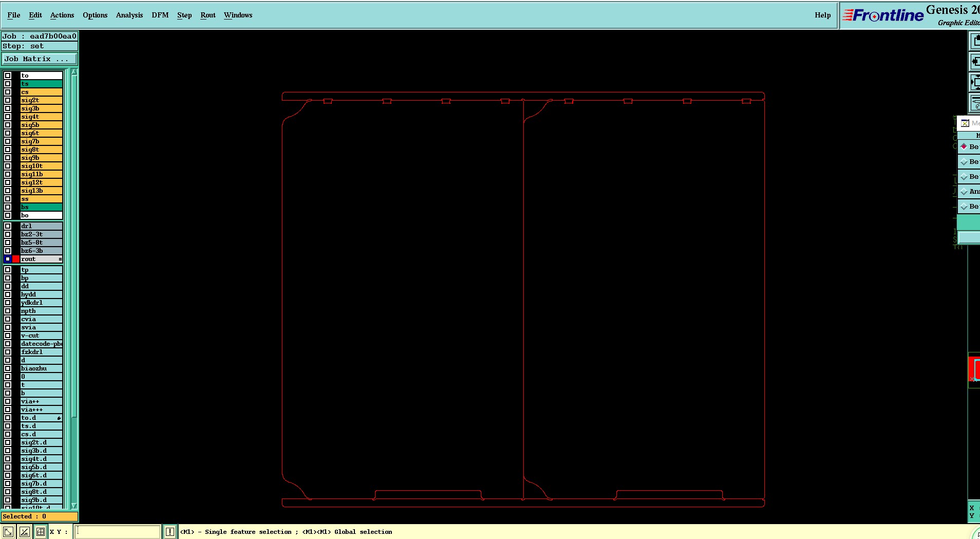Click the Job Matrix ... button
The width and height of the screenshot is (980, 539).
point(40,59)
